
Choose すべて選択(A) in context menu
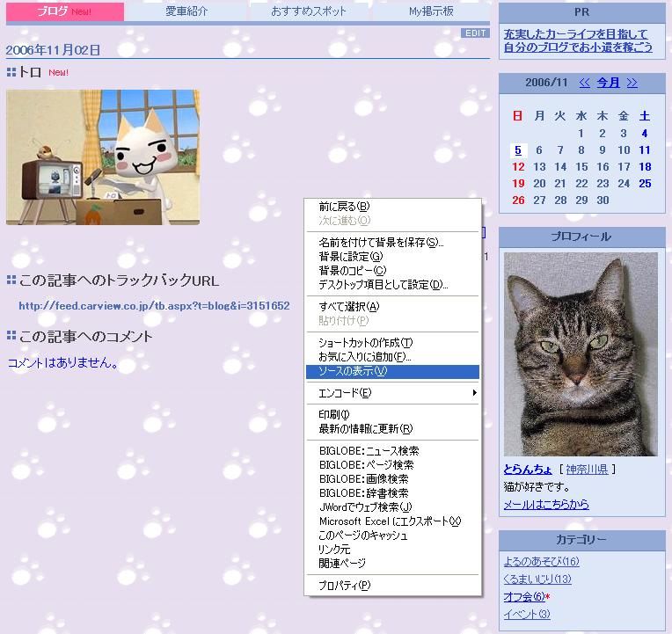[392, 307]
